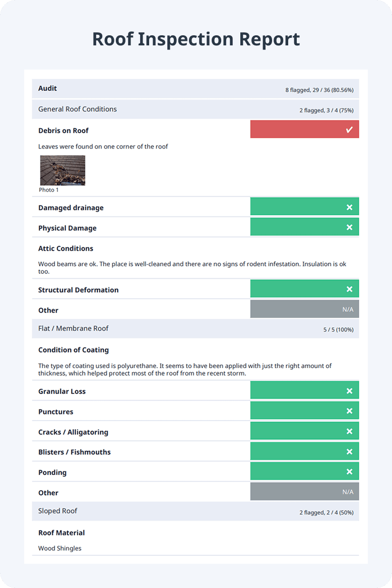This screenshot has width=392, height=588.
Task: Expand the Sloped Roof section header
Action: [195, 511]
